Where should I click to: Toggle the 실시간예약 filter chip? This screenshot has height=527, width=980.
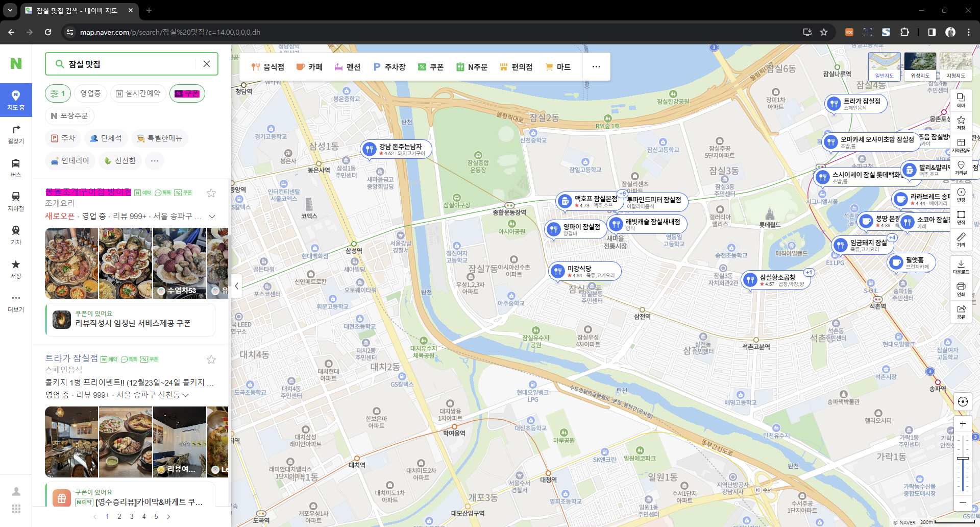138,93
